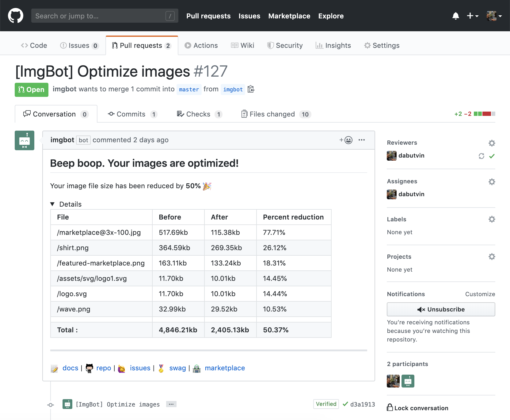510x420 pixels.
Task: Click Customize next to Notifications
Action: 480,294
